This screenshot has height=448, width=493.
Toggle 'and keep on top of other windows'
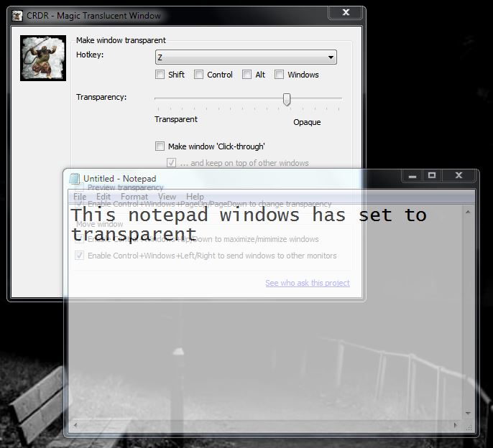(x=171, y=163)
